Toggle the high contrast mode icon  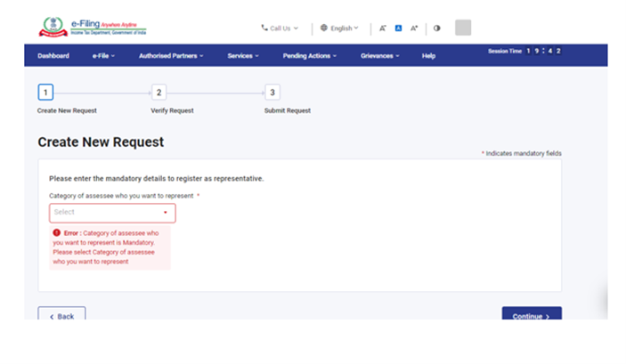click(437, 28)
